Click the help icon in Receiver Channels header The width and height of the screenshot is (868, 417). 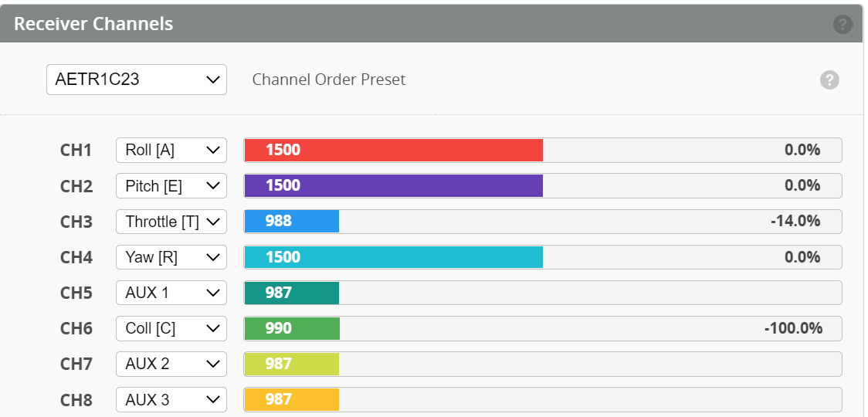click(843, 24)
